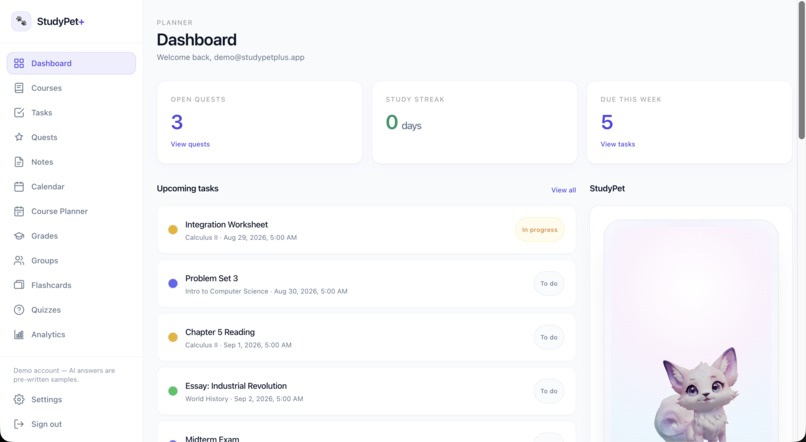
Task: Click the Notes document icon
Action: (19, 162)
